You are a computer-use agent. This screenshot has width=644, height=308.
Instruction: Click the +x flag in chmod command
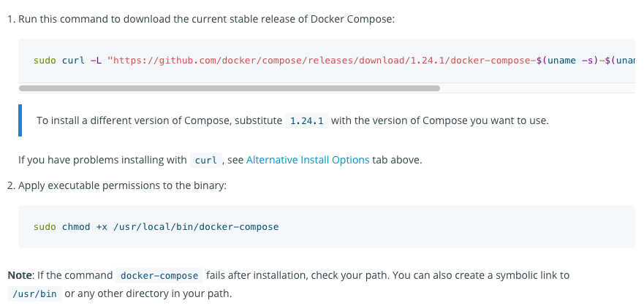[102, 227]
